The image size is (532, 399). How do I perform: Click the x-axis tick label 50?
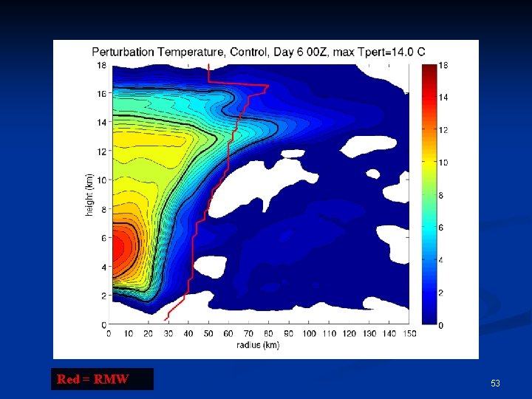pyautogui.click(x=208, y=334)
